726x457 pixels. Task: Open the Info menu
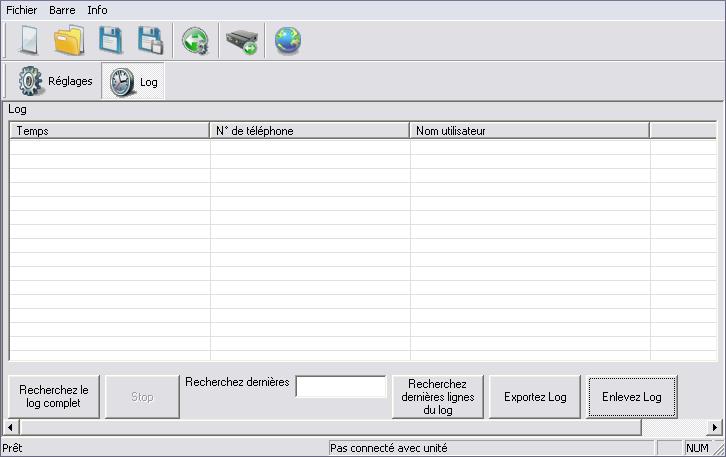click(97, 10)
